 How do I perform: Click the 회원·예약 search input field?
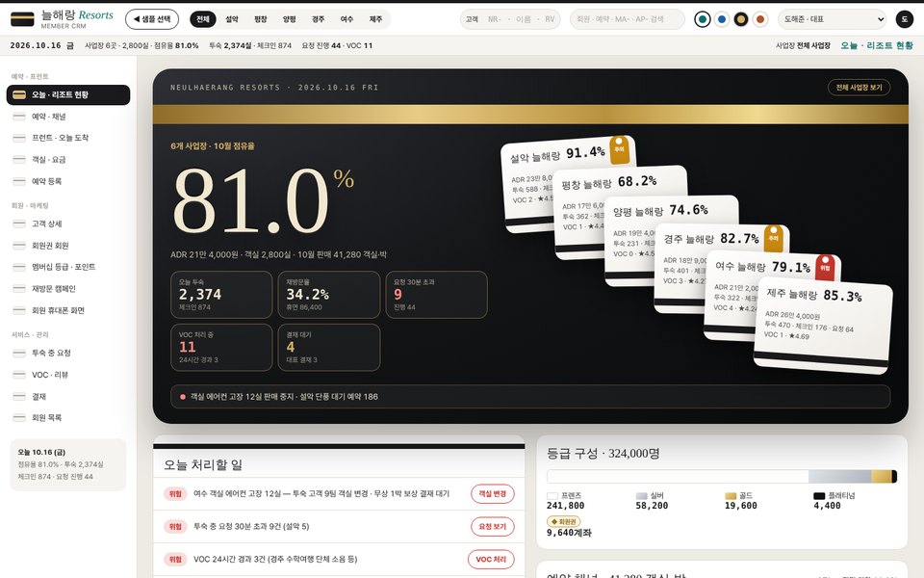click(627, 19)
